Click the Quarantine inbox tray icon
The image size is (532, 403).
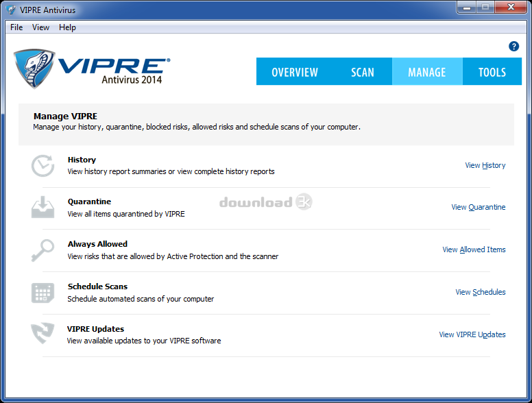pos(43,207)
